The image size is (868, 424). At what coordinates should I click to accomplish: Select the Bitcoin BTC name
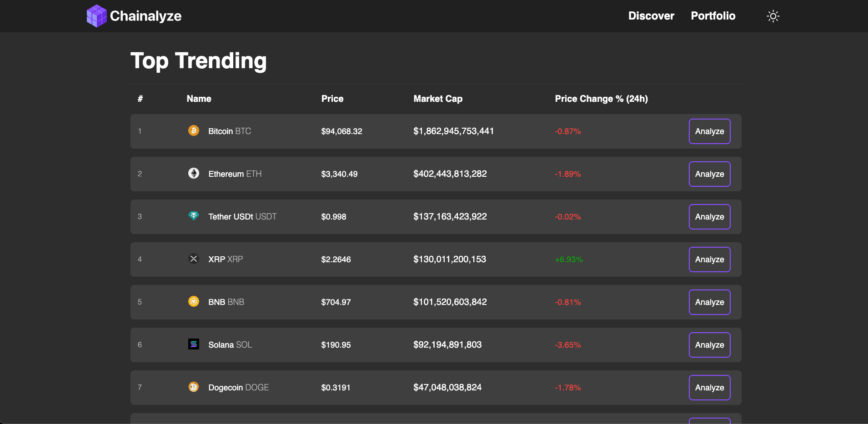pyautogui.click(x=230, y=131)
